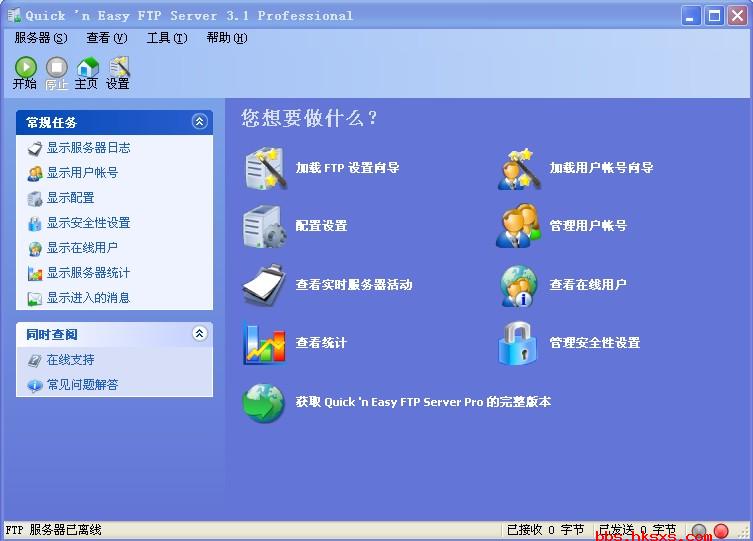Click the red status indicator light
753x541 pixels.
721,531
